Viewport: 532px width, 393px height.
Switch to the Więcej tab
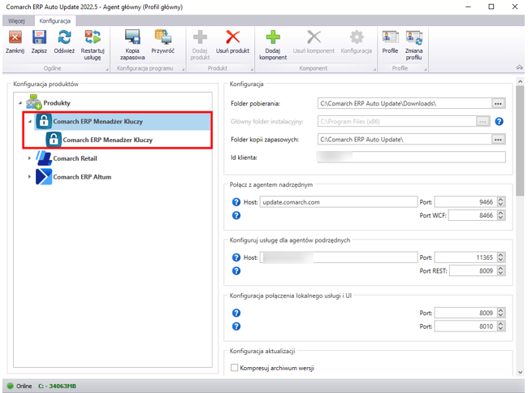pos(16,20)
